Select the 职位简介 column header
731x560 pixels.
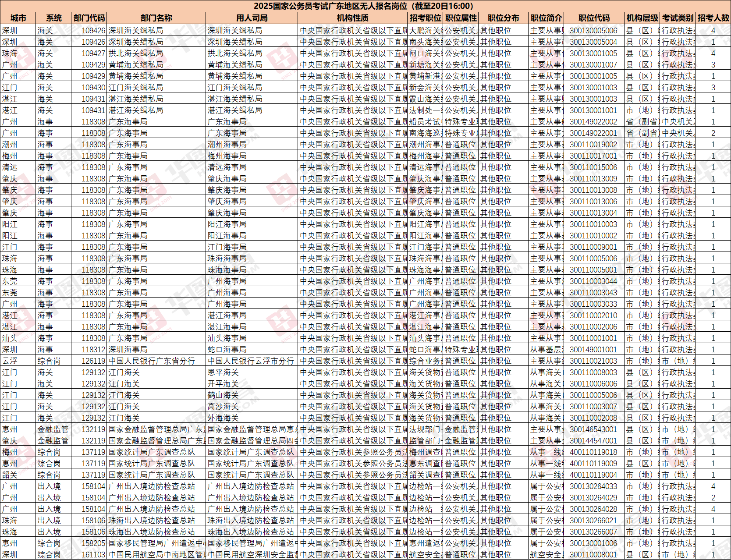pos(546,18)
